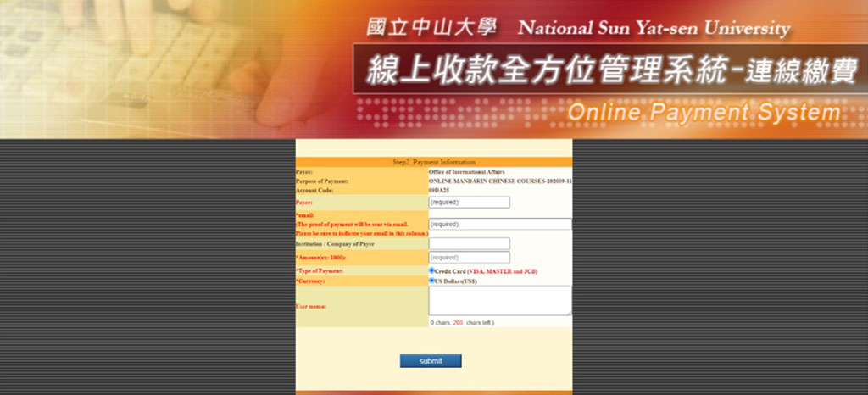Click the 線上收款全方位管理系統 banner heading

[542, 73]
